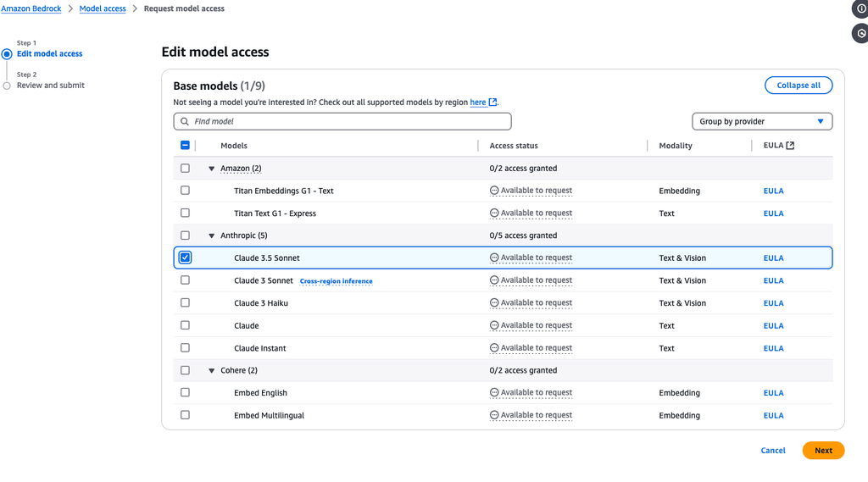Enable the Claude 3 Haiku checkbox
Screen dimensions: 868x482
click(186, 302)
